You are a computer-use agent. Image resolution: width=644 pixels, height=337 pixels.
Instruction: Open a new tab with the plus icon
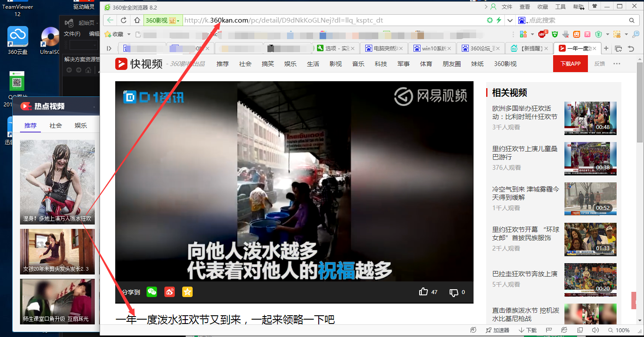click(x=606, y=48)
